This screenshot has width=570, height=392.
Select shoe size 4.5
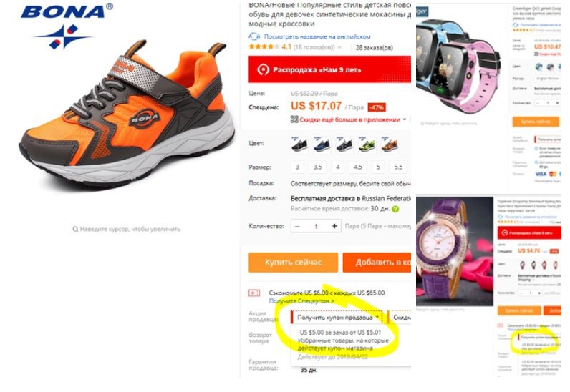358,167
